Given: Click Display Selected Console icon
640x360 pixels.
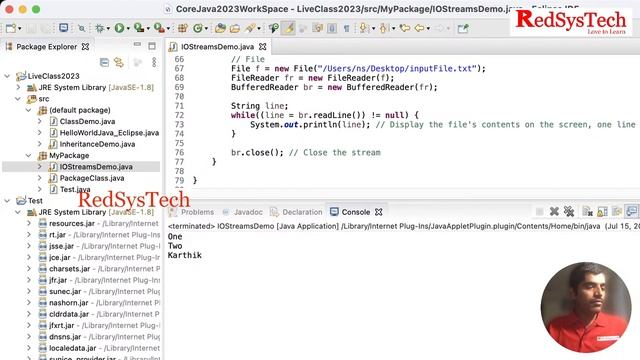Looking at the screenshot, I should [632, 211].
